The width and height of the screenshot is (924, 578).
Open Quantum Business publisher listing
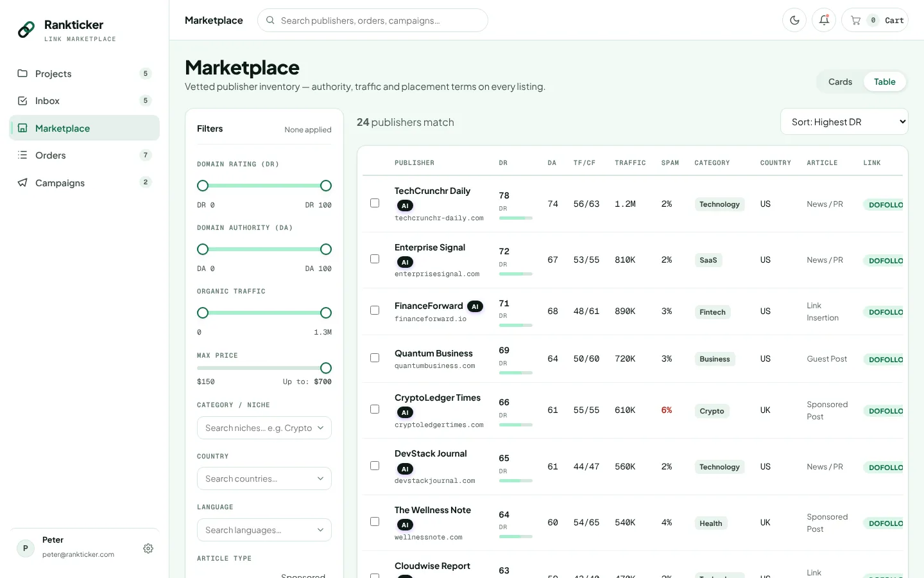433,353
